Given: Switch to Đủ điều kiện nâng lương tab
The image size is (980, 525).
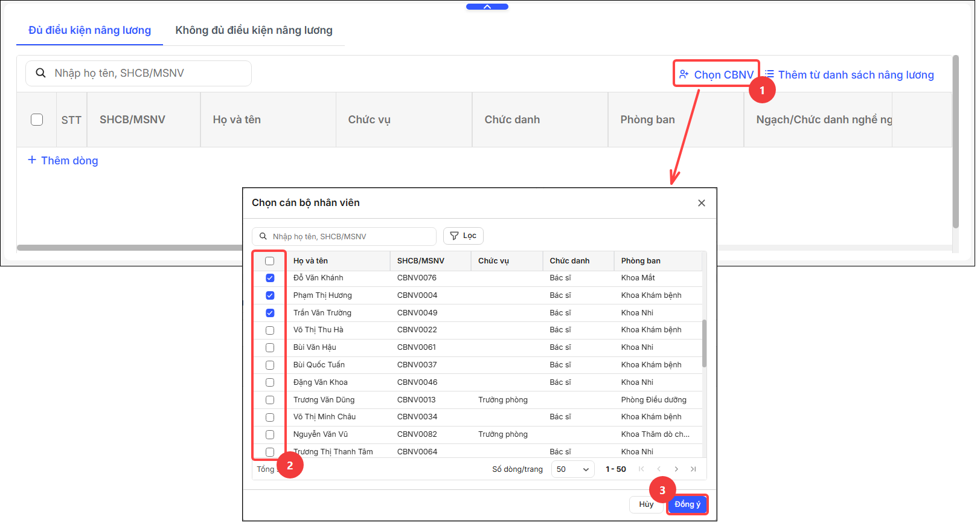Looking at the screenshot, I should click(x=89, y=30).
